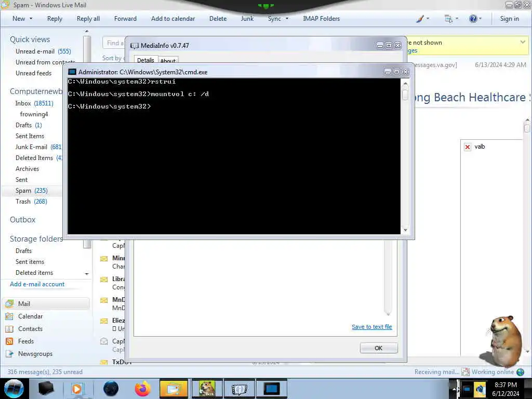Open the dark blue globe taskbar icon
The image size is (532, 399).
[x=111, y=389]
